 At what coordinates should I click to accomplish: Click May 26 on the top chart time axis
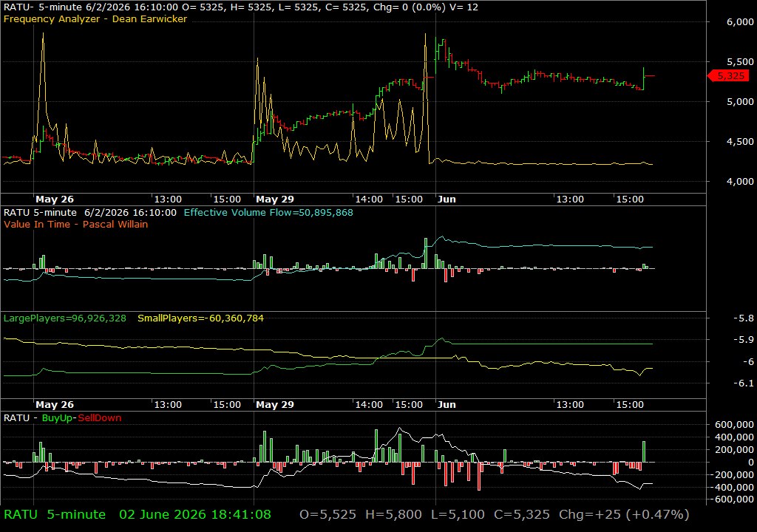point(55,199)
